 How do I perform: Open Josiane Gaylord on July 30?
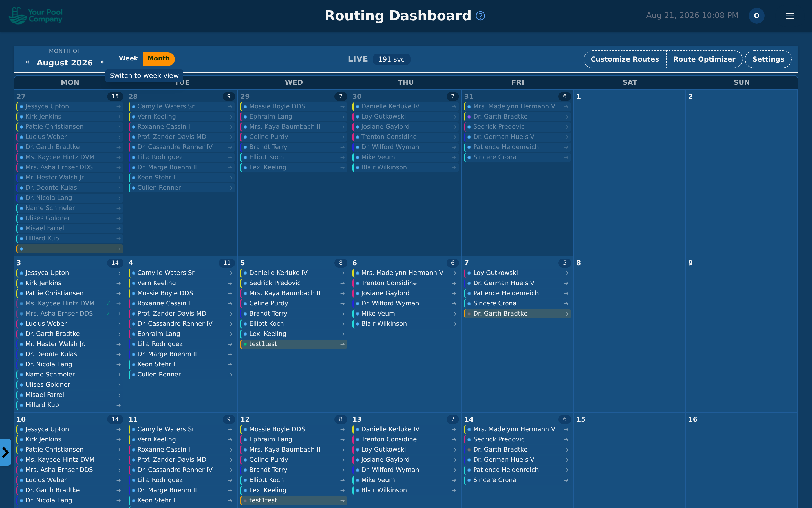pos(405,127)
